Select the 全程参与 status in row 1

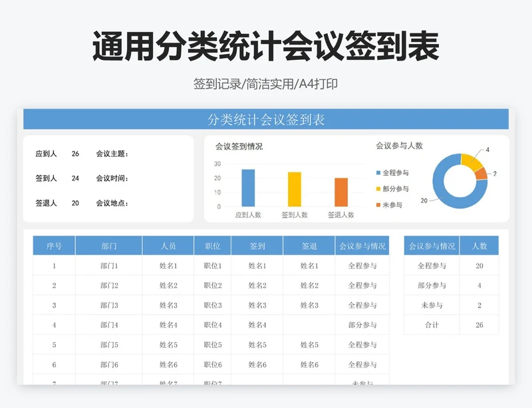[362, 266]
